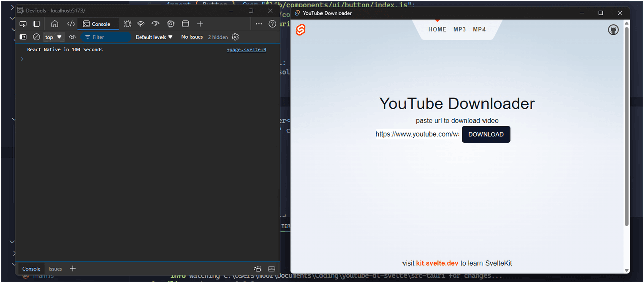Switch to the MP3 tab
644x283 pixels.
pyautogui.click(x=459, y=29)
